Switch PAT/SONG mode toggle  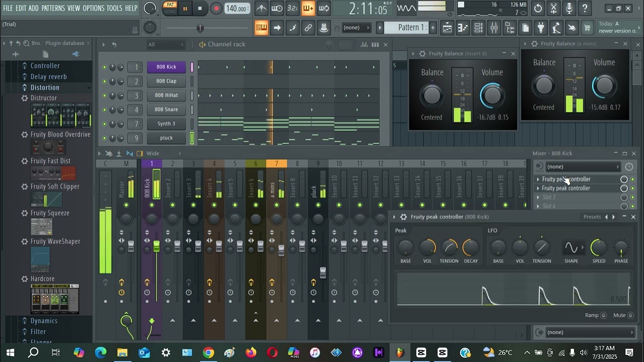170,8
